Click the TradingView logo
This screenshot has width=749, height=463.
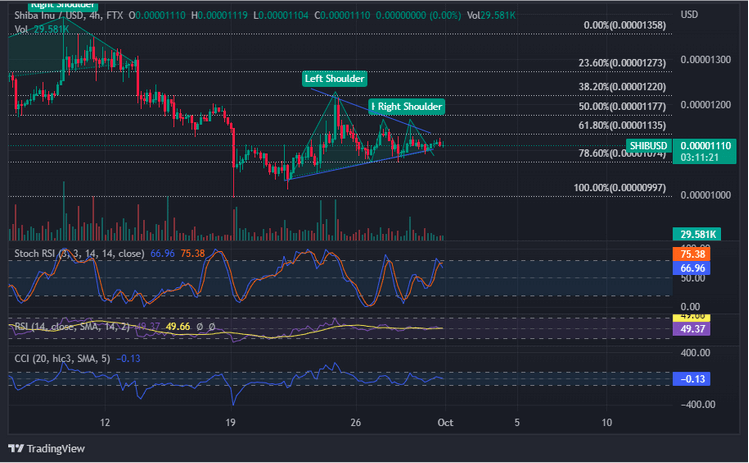point(46,449)
